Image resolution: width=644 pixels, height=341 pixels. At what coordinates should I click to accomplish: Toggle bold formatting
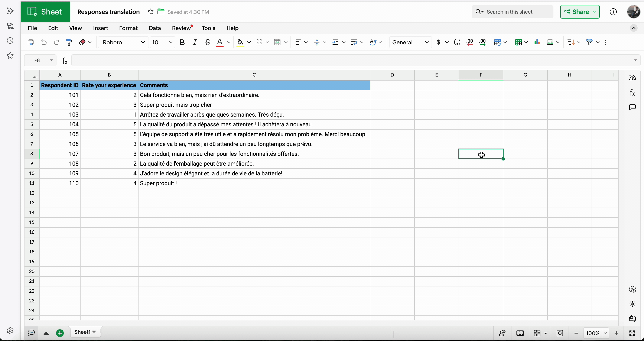[182, 42]
